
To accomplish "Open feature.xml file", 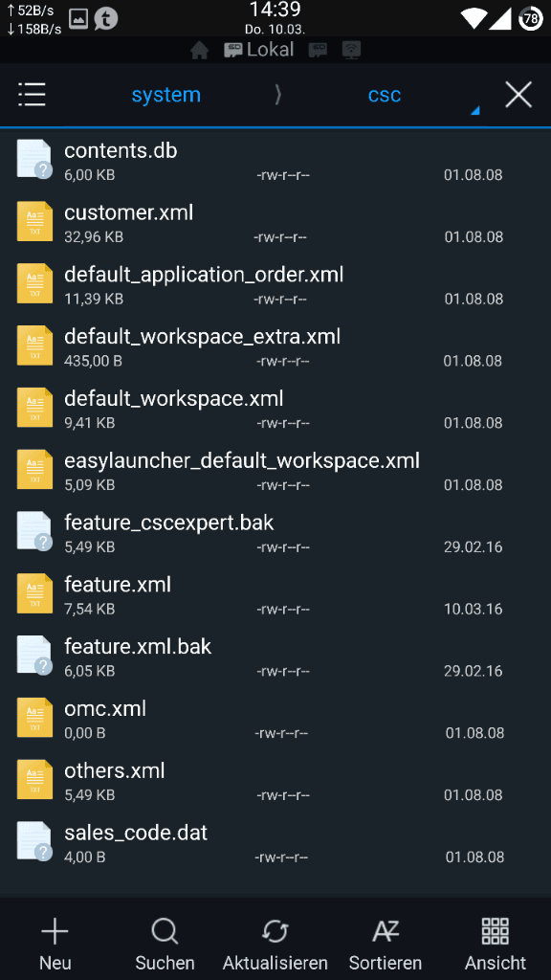I will [x=275, y=595].
